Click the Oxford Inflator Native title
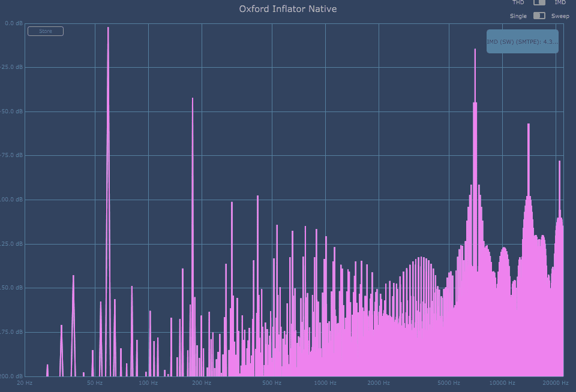Screen dimensions: 576x392 click(x=288, y=9)
